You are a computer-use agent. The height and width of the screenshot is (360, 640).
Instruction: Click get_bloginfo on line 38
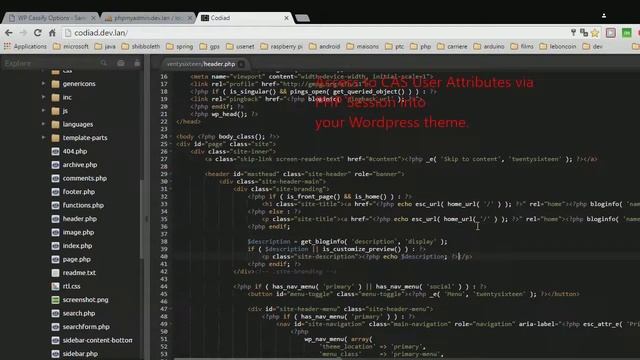pos(324,241)
